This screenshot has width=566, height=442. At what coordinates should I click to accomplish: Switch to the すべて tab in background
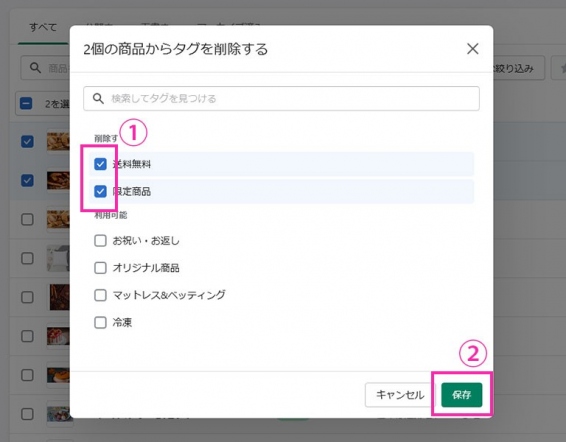(x=43, y=27)
